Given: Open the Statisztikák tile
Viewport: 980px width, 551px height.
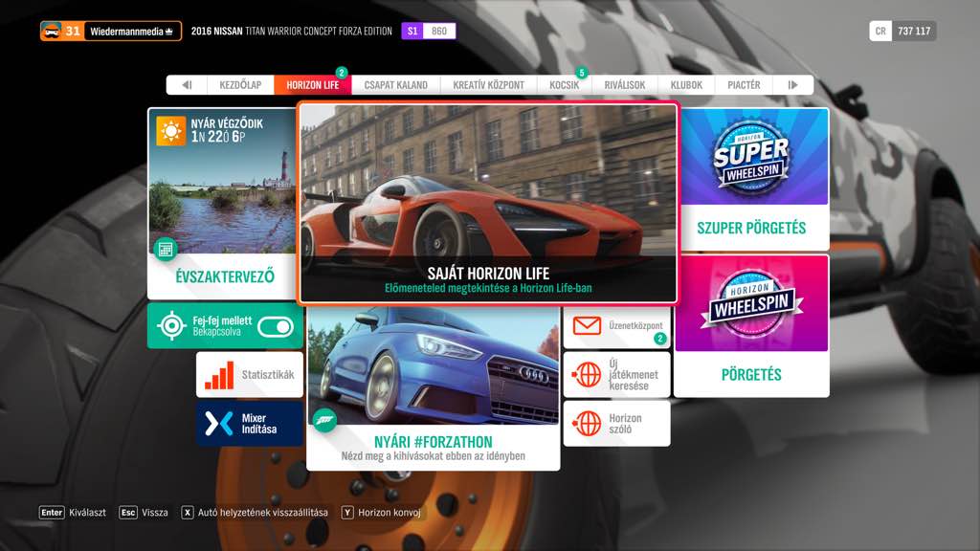Looking at the screenshot, I should click(250, 375).
